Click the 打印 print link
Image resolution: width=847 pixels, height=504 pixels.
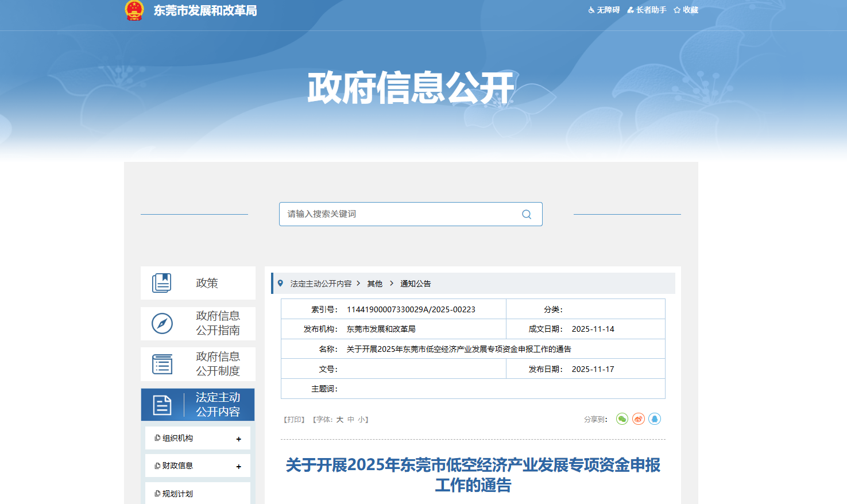click(293, 419)
